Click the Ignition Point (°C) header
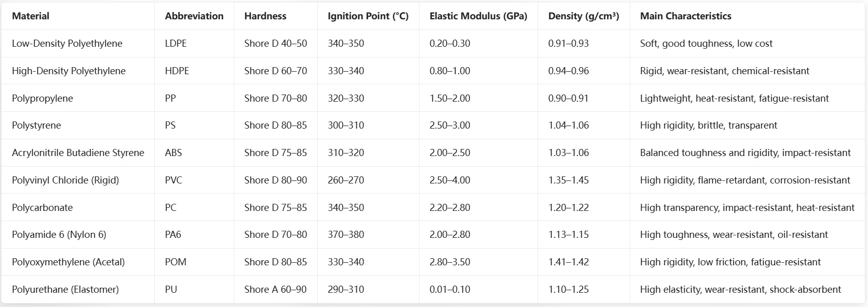 [x=368, y=16]
